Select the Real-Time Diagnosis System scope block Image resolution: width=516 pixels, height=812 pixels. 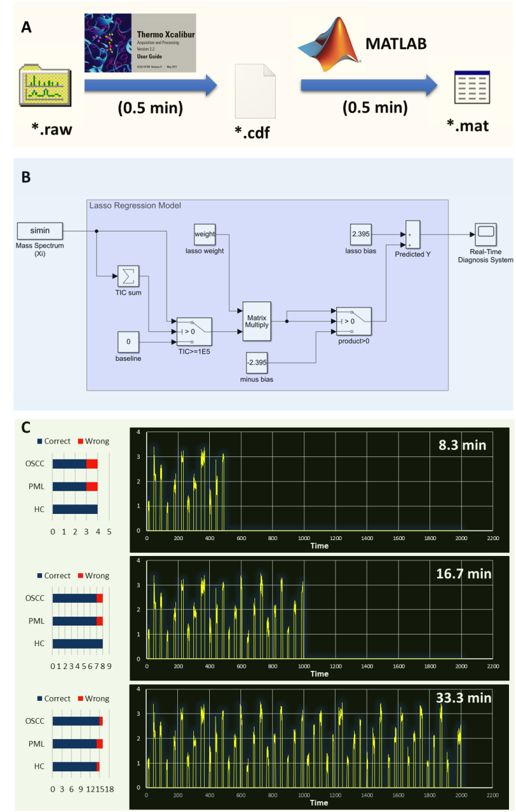pyautogui.click(x=485, y=233)
